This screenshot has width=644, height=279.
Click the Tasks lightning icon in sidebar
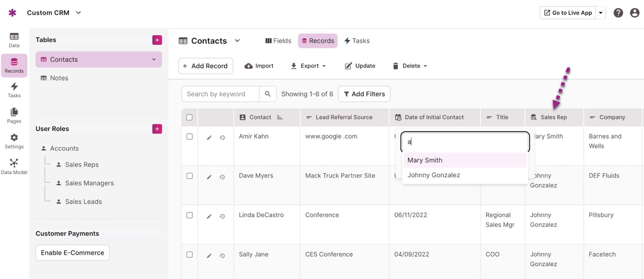[x=14, y=90]
